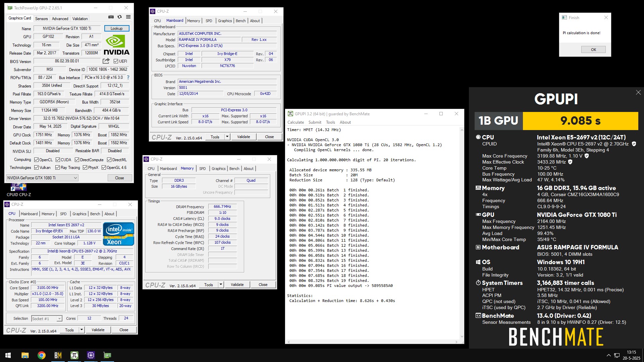Open Graphics tab in CPU-Z CPU window
644x362 pixels.
click(79, 214)
